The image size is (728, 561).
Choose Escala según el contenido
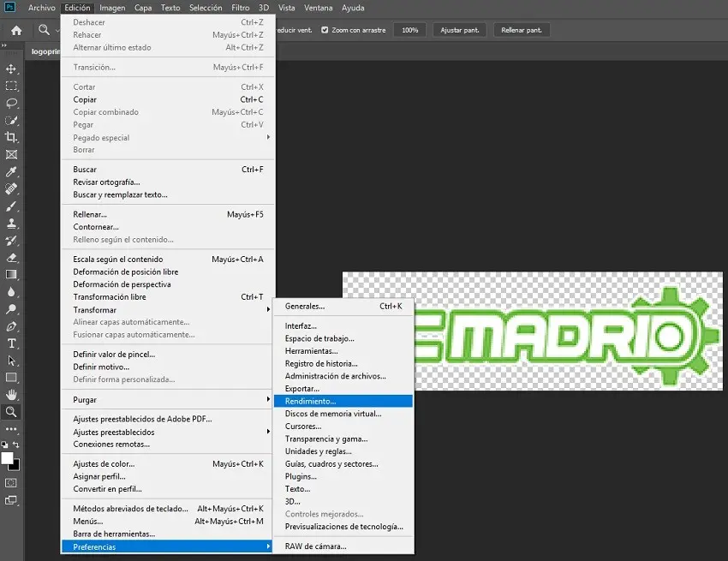click(x=167, y=260)
